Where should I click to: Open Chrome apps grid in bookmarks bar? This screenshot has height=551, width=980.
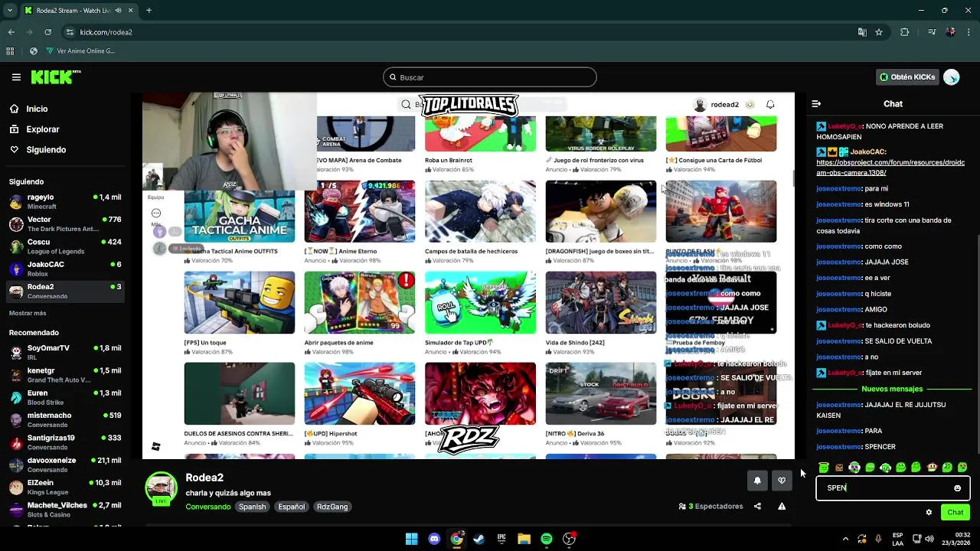tap(10, 51)
